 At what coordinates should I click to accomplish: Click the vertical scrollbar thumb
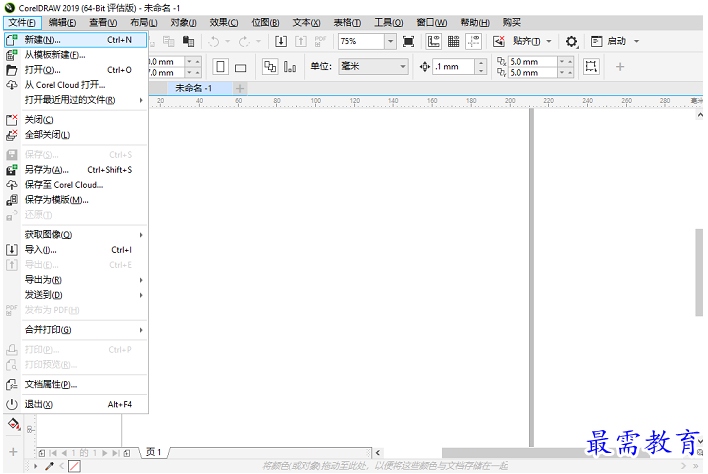pos(699,273)
